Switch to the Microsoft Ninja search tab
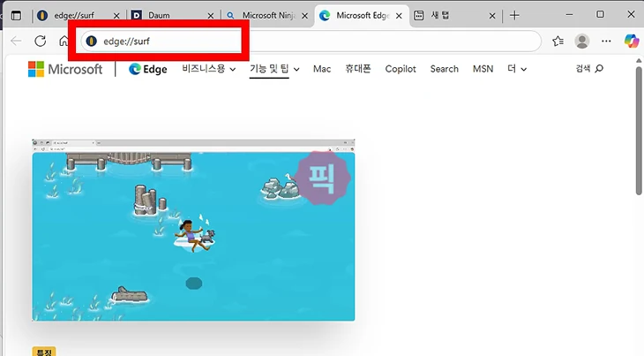The image size is (644, 356). (x=265, y=16)
